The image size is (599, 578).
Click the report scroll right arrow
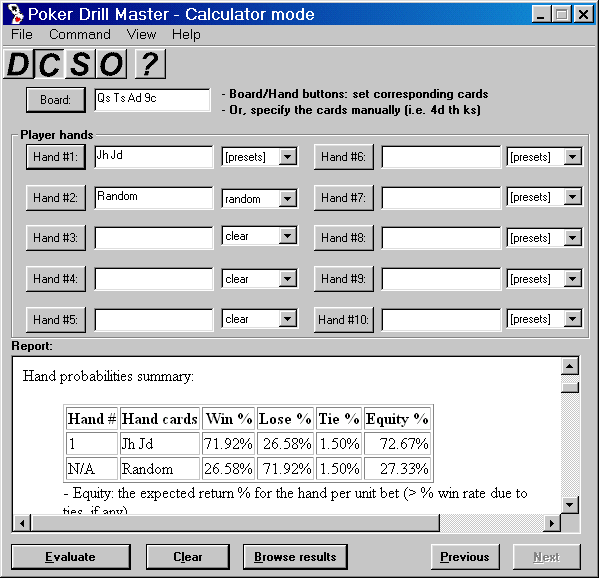tap(551, 523)
